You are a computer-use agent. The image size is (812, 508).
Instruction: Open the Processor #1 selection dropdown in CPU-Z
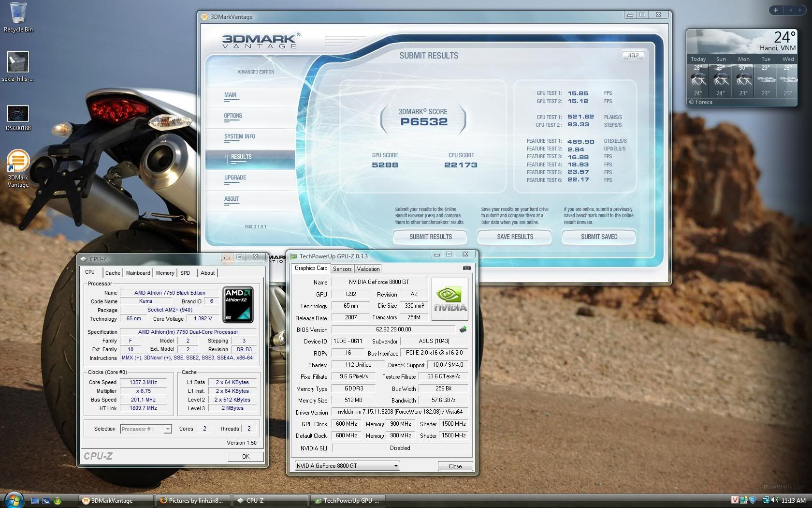click(x=146, y=429)
